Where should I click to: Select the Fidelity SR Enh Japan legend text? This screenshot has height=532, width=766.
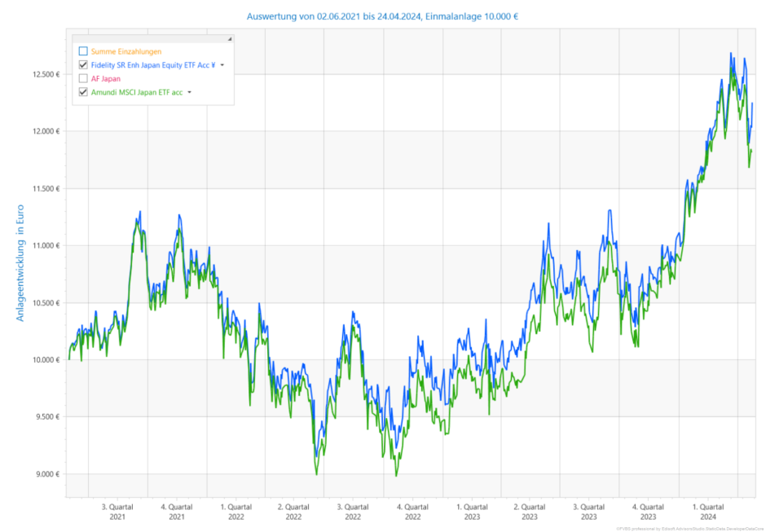pyautogui.click(x=152, y=65)
